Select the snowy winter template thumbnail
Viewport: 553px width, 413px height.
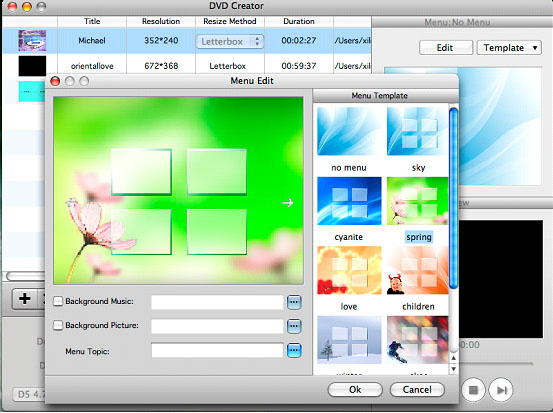point(349,340)
